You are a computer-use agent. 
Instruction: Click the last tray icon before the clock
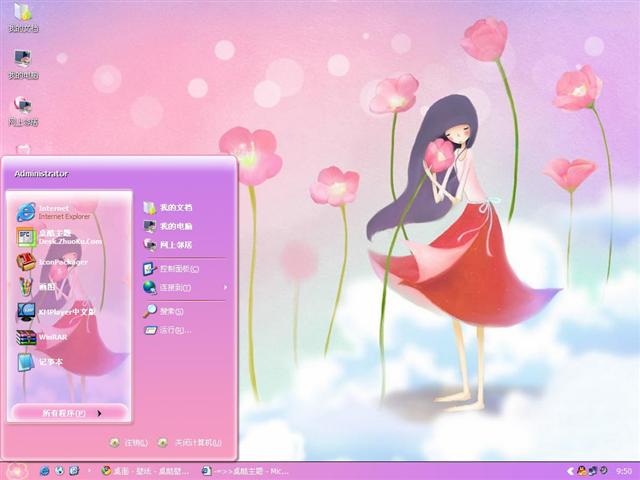click(x=604, y=471)
